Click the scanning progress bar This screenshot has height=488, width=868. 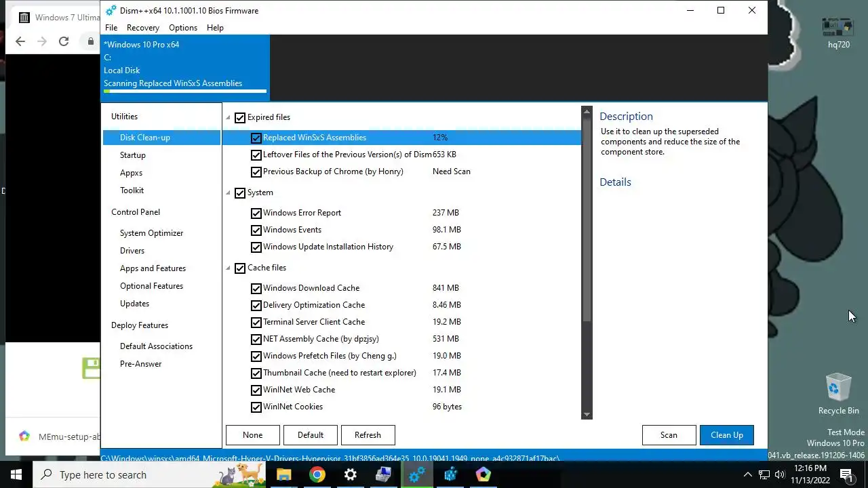185,91
